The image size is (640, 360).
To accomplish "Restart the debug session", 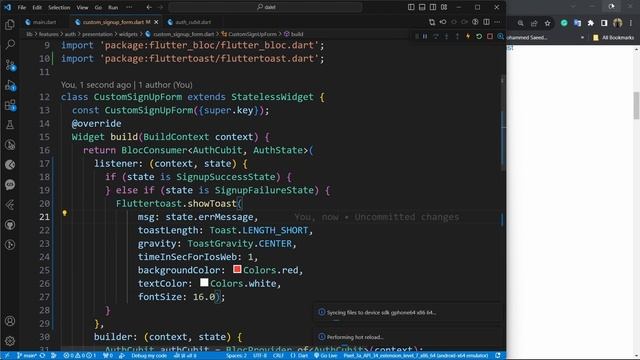I will tap(479, 36).
